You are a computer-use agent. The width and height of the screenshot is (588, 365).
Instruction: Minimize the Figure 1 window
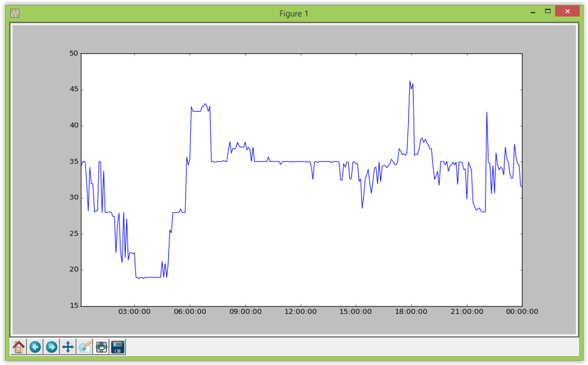point(533,12)
